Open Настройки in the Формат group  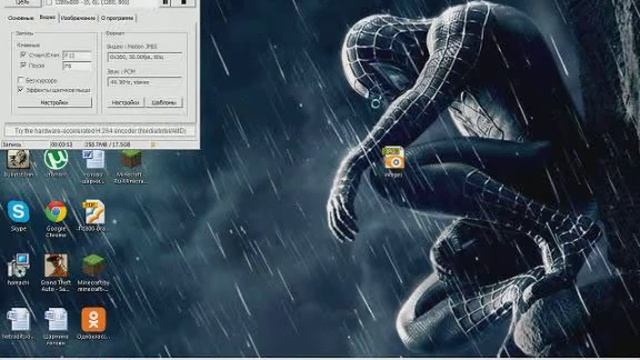125,102
